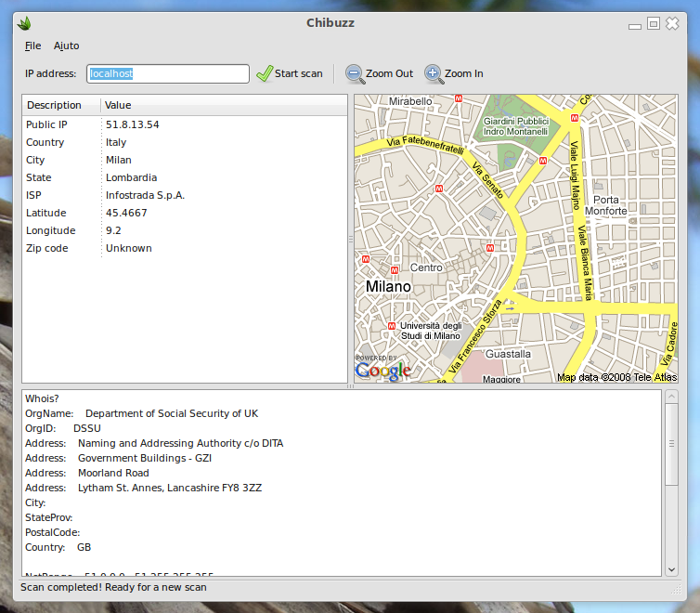The width and height of the screenshot is (700, 613).
Task: Click the Lytham St. Annes address line
Action: (x=143, y=488)
